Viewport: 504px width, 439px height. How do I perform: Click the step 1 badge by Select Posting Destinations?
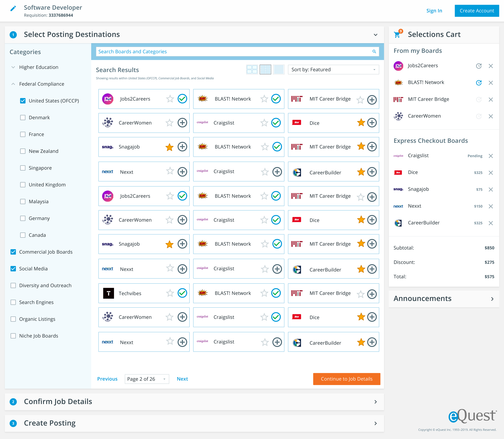13,35
